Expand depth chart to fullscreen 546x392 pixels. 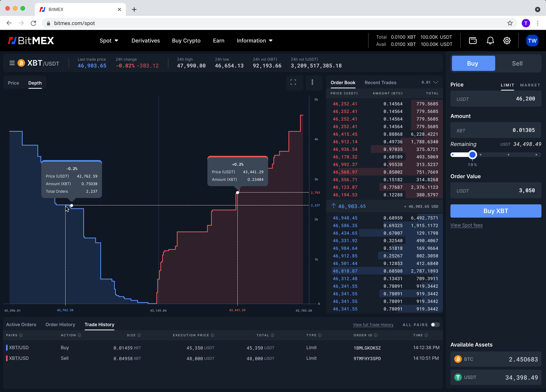click(293, 82)
